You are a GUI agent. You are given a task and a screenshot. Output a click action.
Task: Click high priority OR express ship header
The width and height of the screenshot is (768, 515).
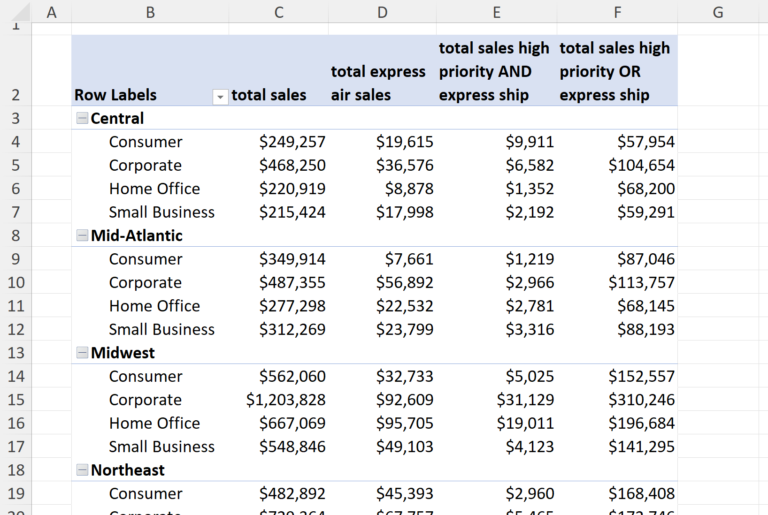(615, 71)
